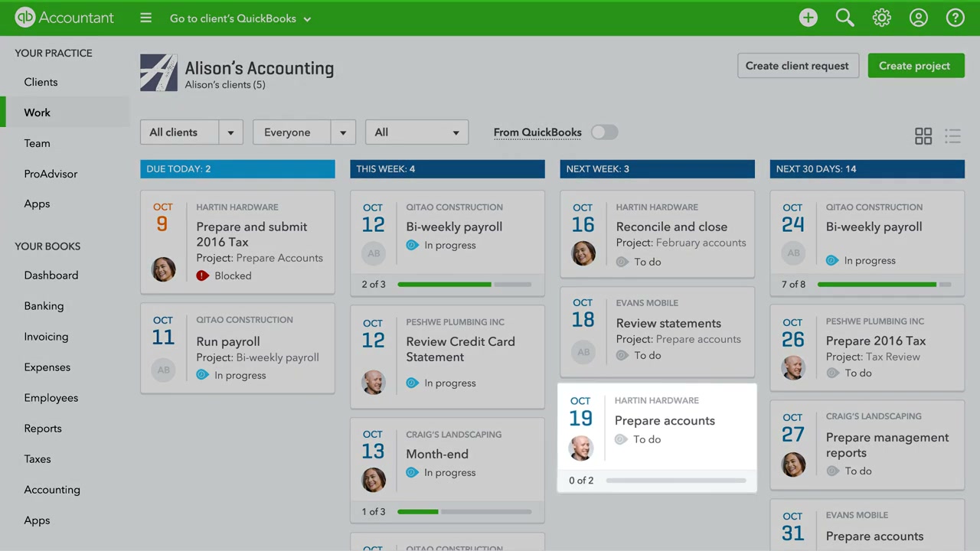Open the All clients dropdown
The image size is (980, 551).
click(x=191, y=132)
